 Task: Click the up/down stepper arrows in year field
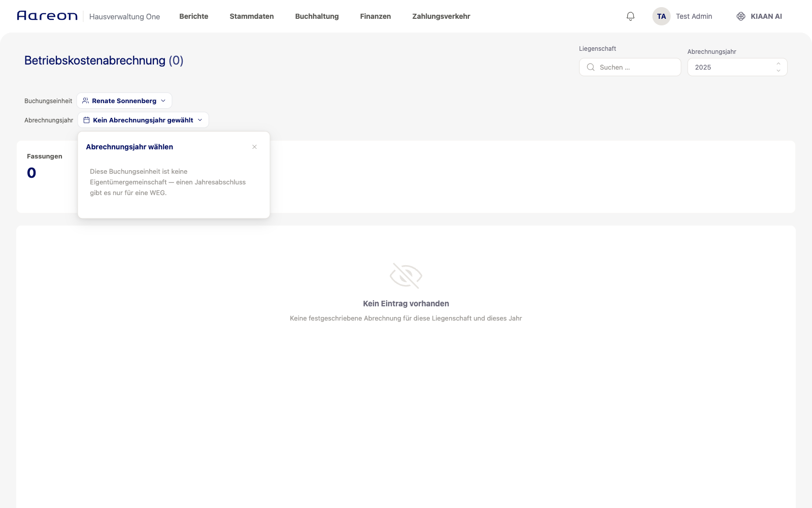(x=778, y=67)
